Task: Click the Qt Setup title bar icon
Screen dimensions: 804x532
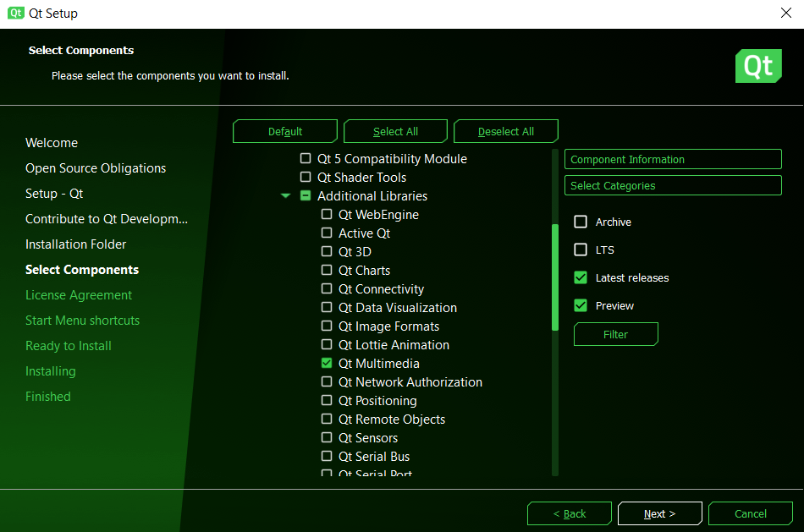Action: point(15,13)
